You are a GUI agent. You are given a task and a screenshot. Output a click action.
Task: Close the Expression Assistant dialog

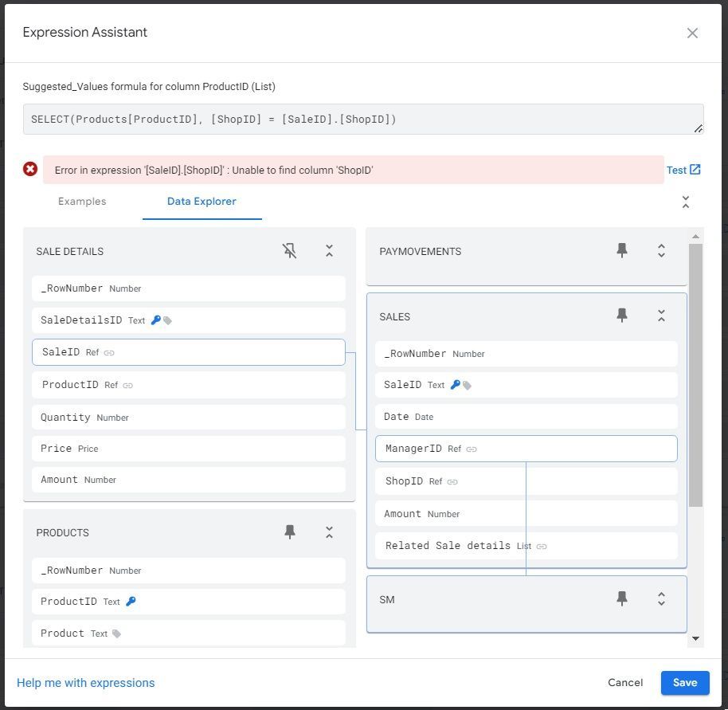tap(692, 33)
